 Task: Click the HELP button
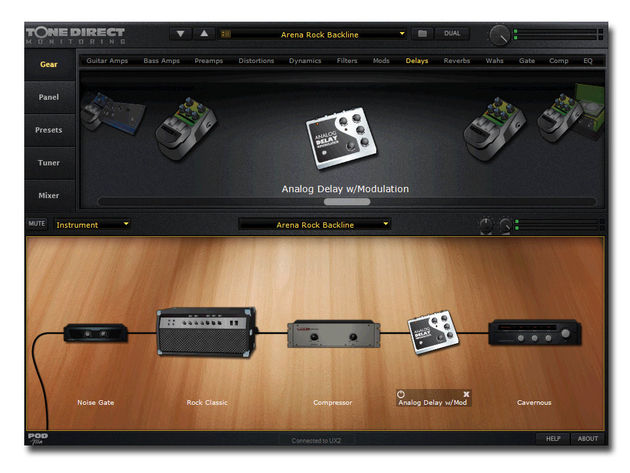[x=553, y=439]
